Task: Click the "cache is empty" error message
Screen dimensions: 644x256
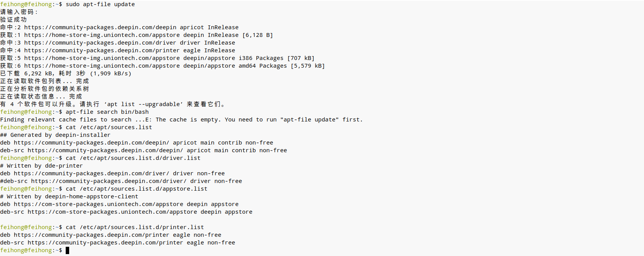Action: [254, 120]
